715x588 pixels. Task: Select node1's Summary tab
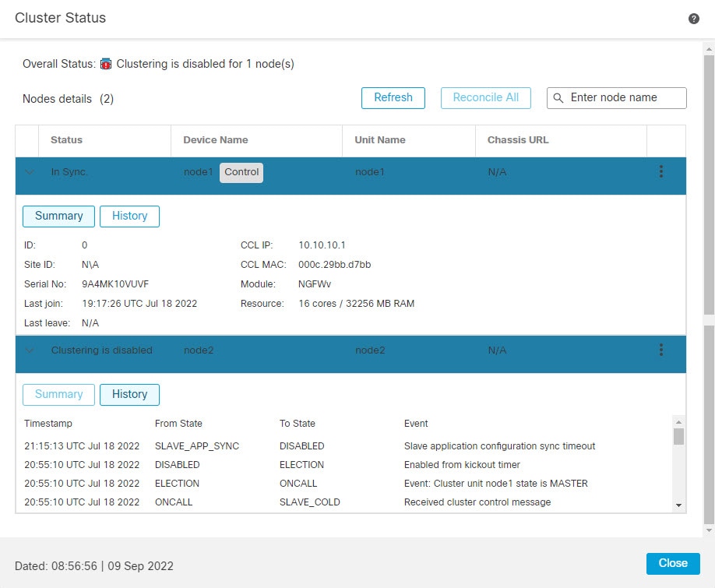tap(58, 216)
